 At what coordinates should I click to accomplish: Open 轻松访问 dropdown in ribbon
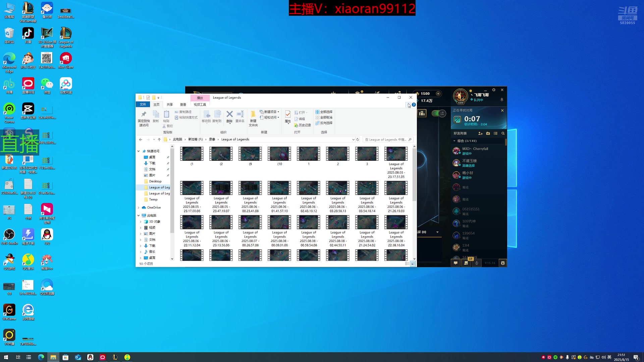coord(269,117)
